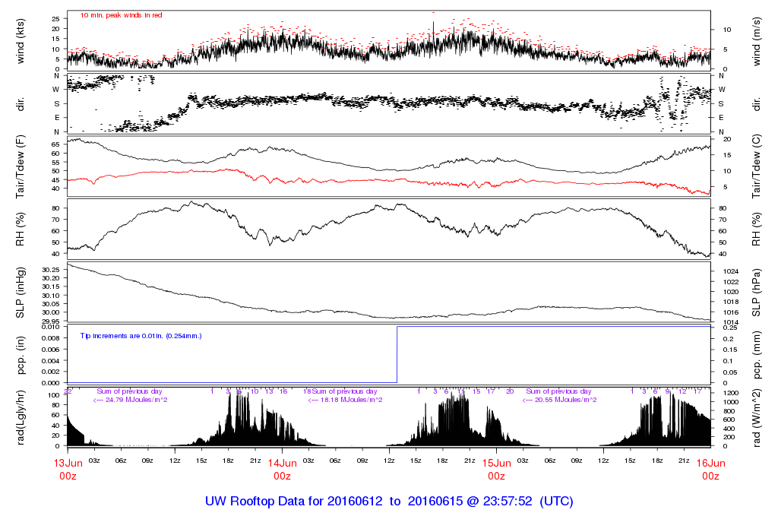Click the '30.10' SLP axis value
778x532 pixels.
(x=51, y=296)
